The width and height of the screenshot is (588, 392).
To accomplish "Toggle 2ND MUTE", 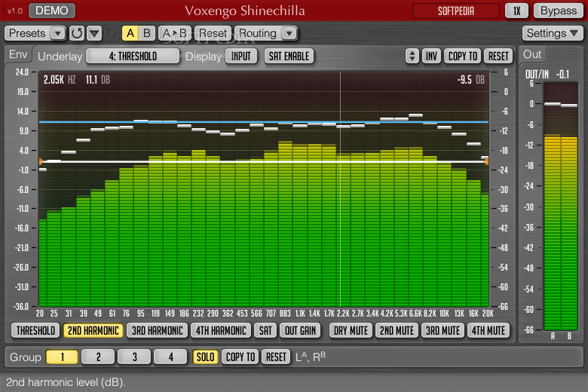I will (x=397, y=330).
